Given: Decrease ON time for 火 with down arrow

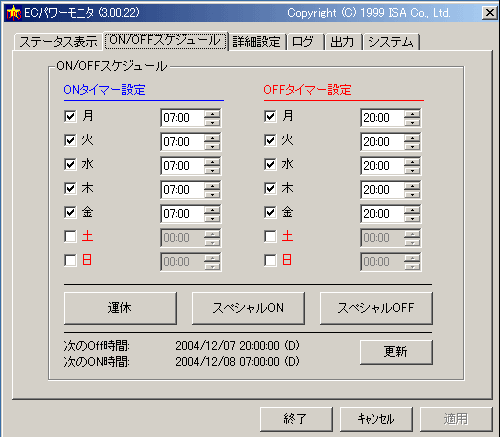Looking at the screenshot, I should (212, 146).
